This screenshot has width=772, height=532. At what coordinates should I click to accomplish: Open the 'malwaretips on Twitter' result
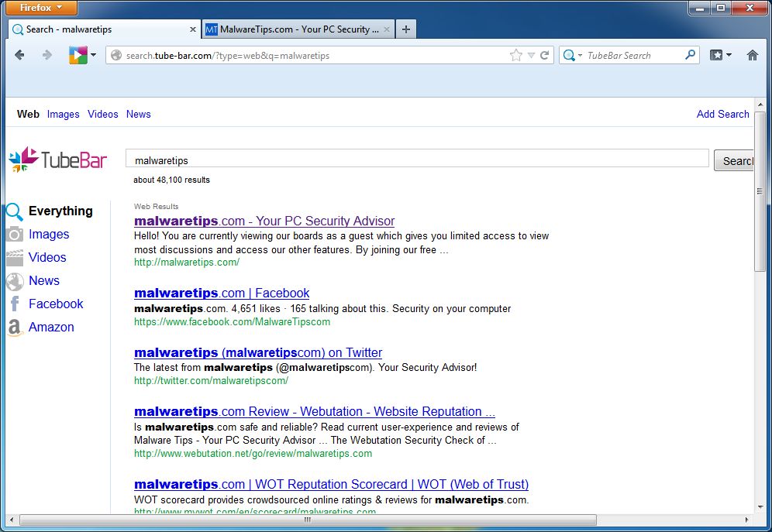[258, 352]
